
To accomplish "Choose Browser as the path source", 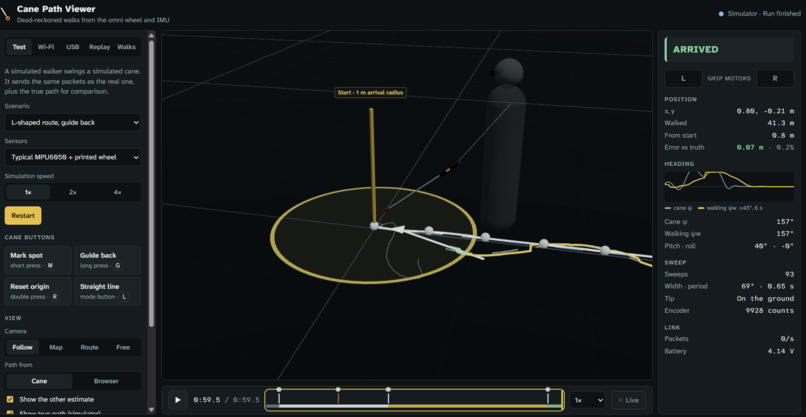I will pyautogui.click(x=106, y=381).
